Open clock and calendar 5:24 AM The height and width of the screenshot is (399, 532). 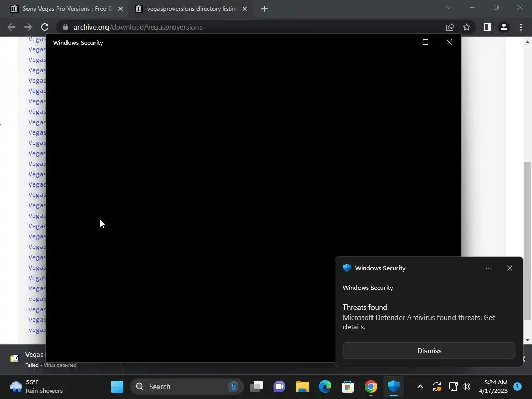[493, 387]
